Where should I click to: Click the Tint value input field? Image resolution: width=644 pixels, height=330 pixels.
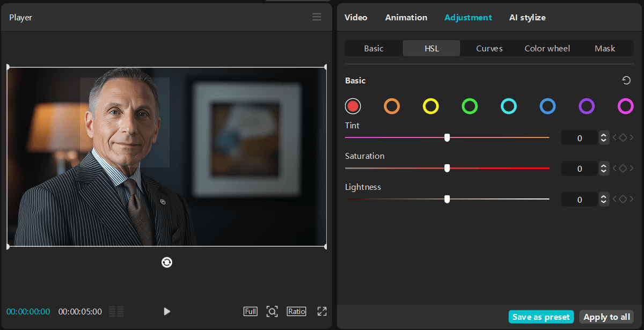(x=580, y=138)
